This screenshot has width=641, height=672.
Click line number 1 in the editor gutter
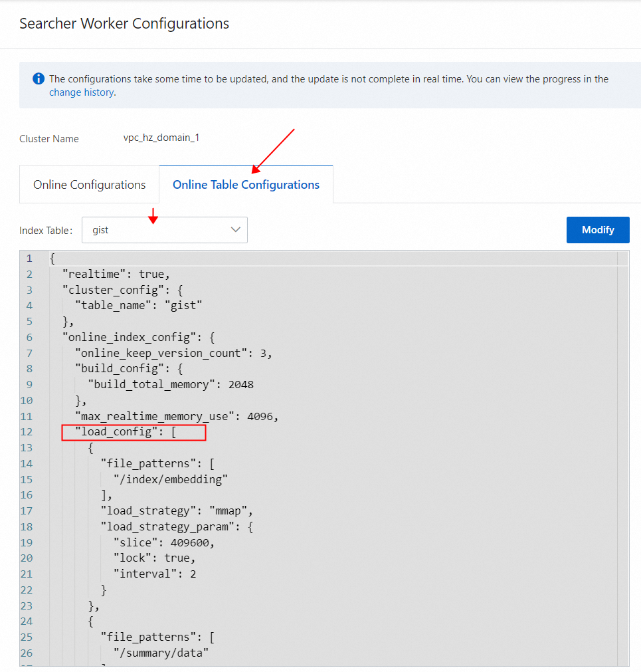tap(29, 259)
